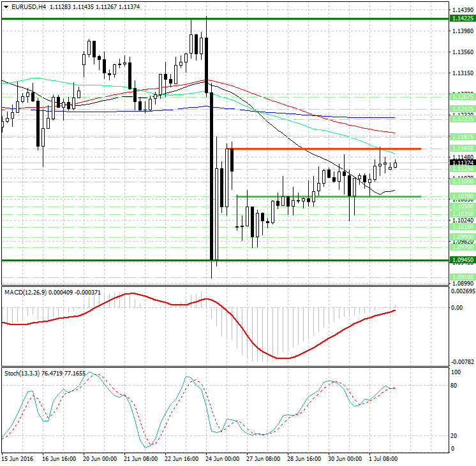This screenshot has height=466, width=476.
Task: Select the 1.10100 level price label
Action: [x=463, y=227]
